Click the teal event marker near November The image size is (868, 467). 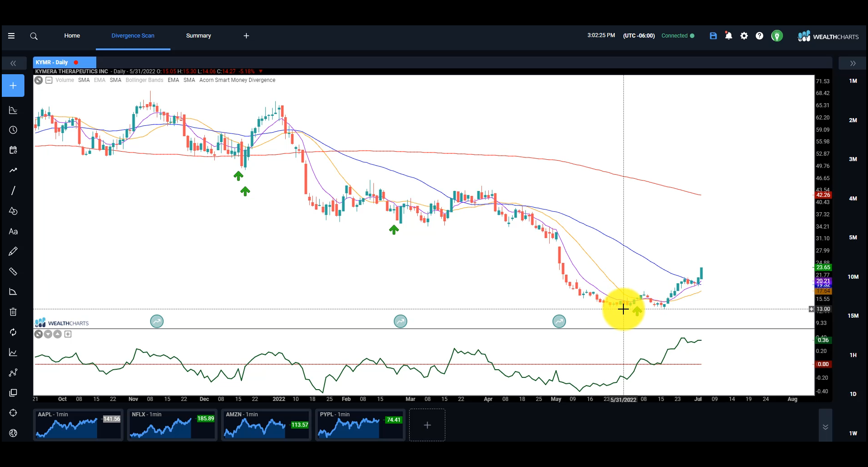[157, 321]
